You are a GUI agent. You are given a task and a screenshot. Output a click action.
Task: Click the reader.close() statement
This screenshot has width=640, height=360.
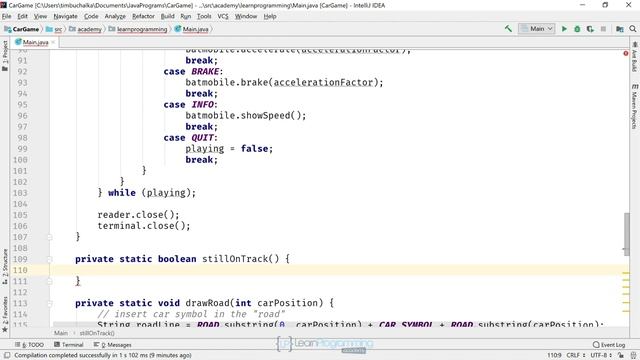point(138,215)
